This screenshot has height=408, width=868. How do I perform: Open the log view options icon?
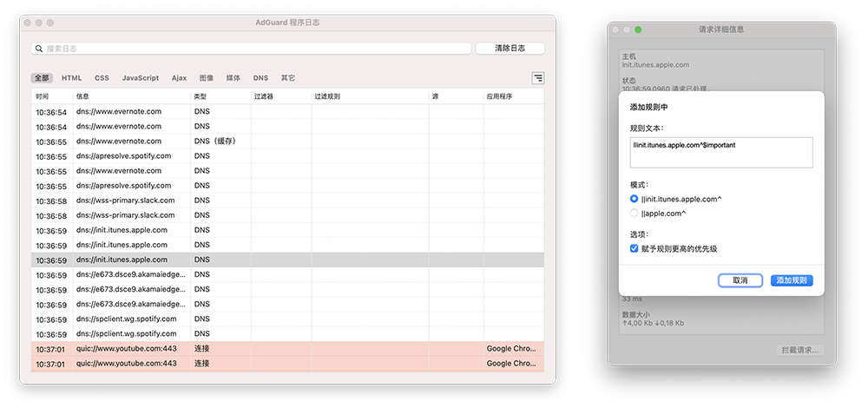tap(537, 78)
